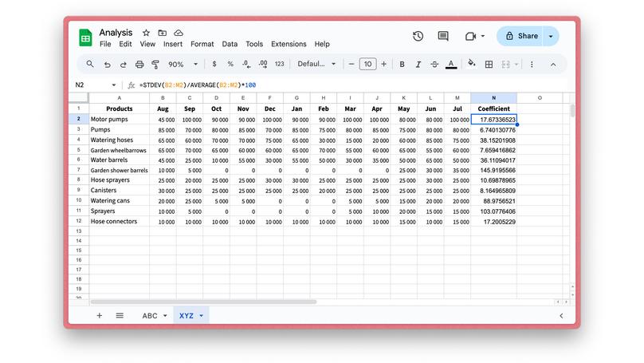The width and height of the screenshot is (644, 363).
Task: Open the Default font dropdown
Action: pyautogui.click(x=316, y=64)
